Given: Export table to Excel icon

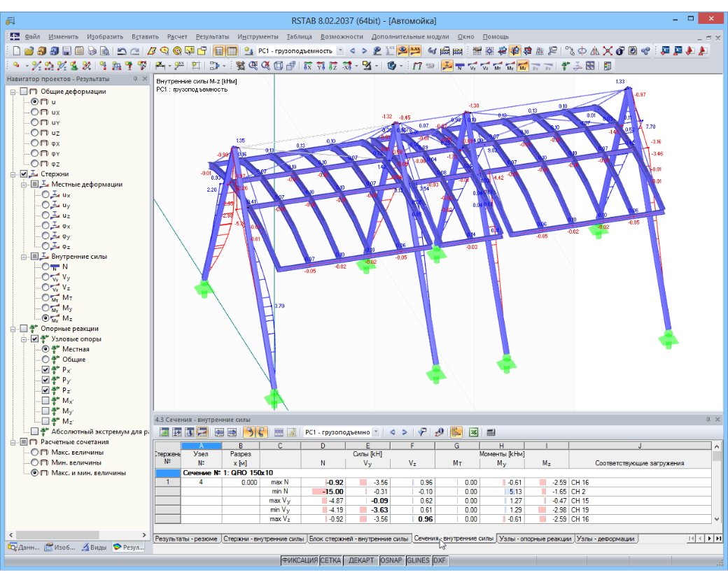Looking at the screenshot, I should [473, 432].
